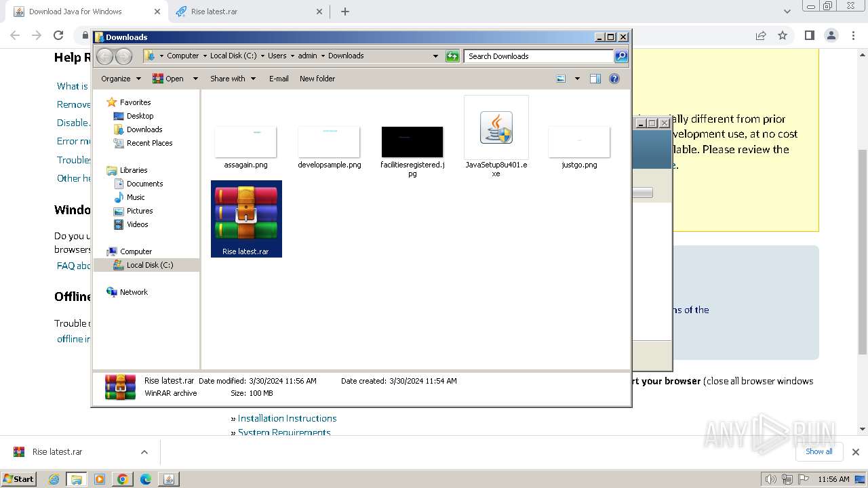868x488 pixels.
Task: Switch to the Download Java for Windows tab
Action: 85,12
